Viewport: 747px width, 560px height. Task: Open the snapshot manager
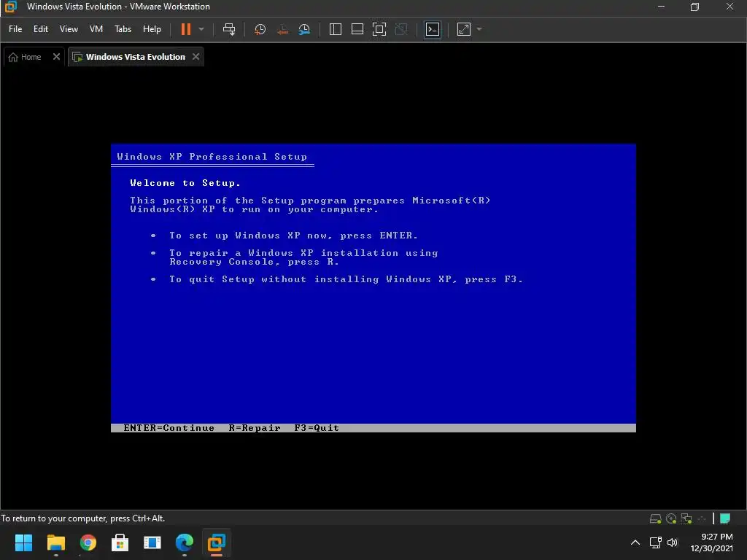[x=304, y=29]
